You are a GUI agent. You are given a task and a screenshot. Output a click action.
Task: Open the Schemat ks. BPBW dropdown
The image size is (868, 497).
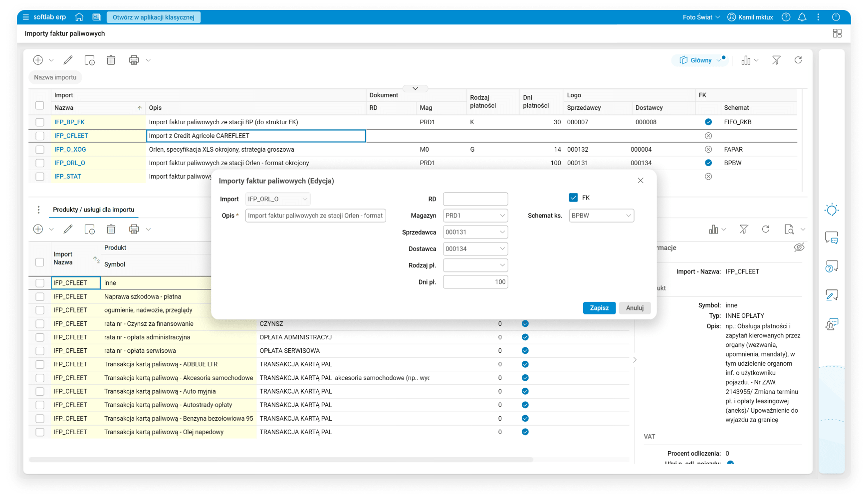(628, 216)
